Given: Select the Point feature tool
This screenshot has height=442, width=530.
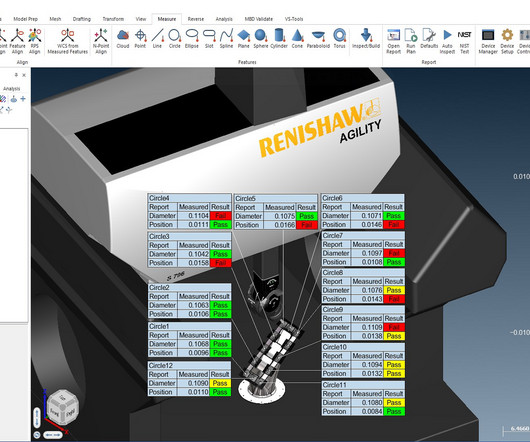Looking at the screenshot, I should 140,39.
